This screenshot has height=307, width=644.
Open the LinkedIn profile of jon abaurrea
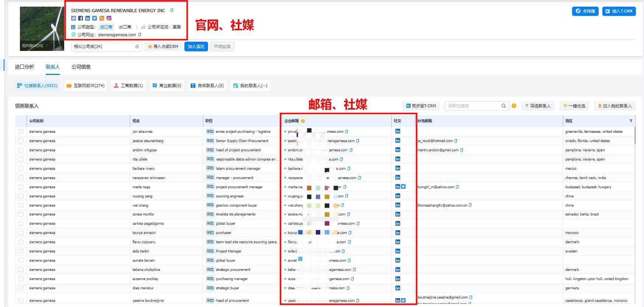pos(398,131)
